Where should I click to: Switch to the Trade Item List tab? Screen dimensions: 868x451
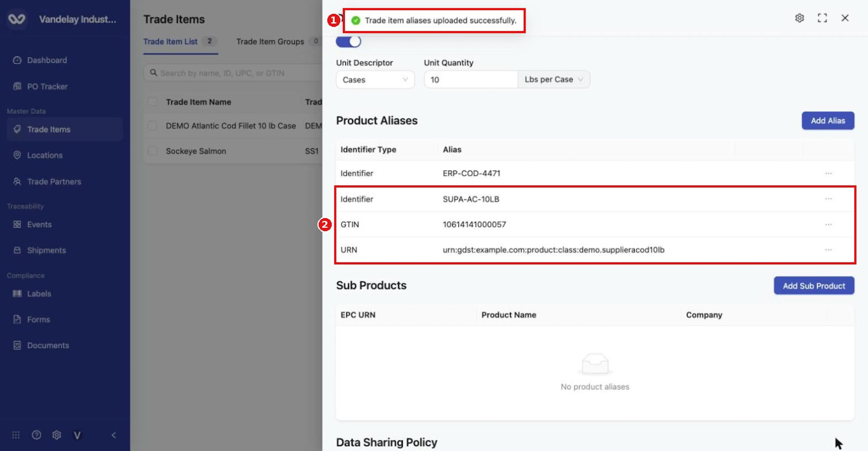181,42
